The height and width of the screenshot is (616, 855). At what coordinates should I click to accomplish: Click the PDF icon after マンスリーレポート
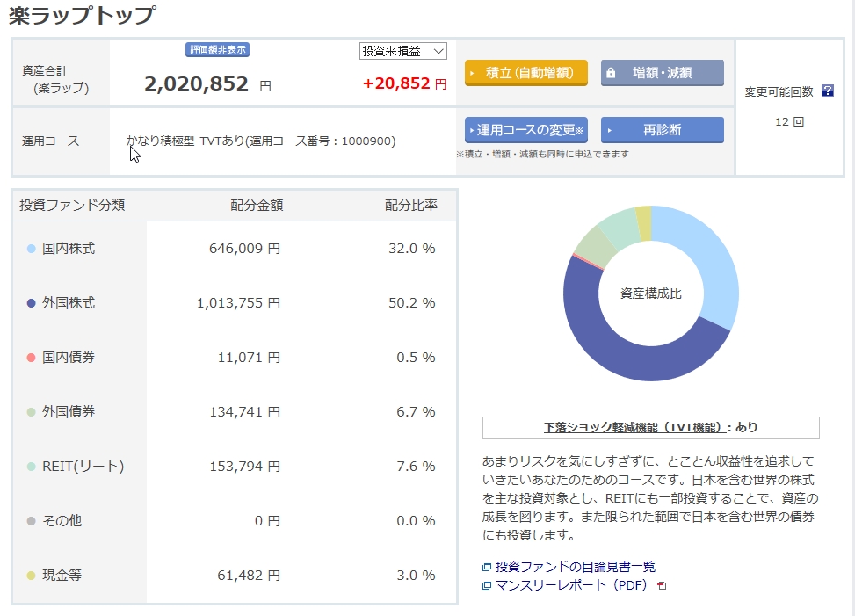pos(662,586)
